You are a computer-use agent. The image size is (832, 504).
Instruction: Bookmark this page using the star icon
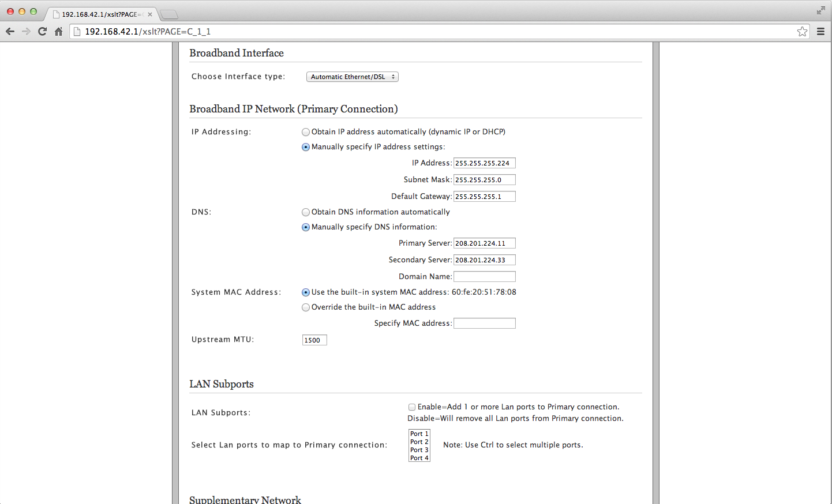click(803, 32)
